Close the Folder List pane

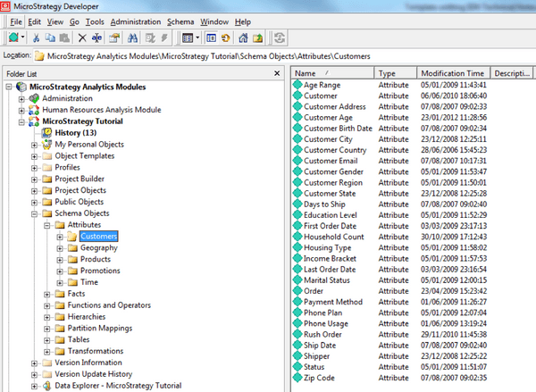(x=277, y=73)
